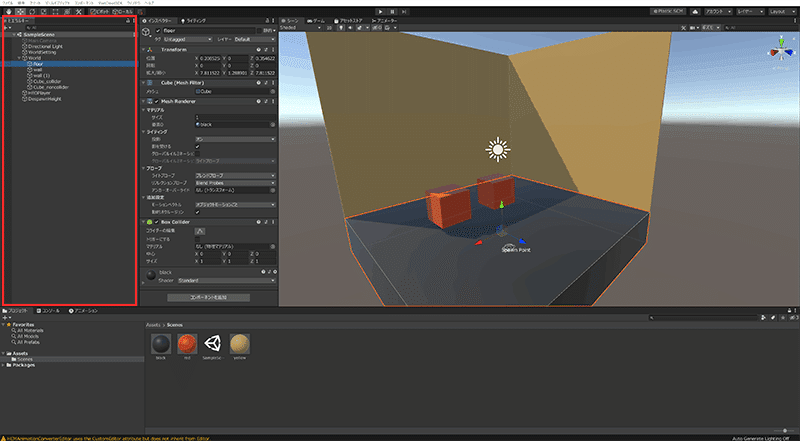Open the Layout dropdown
Viewport: 800px width, 441px height.
[782, 11]
